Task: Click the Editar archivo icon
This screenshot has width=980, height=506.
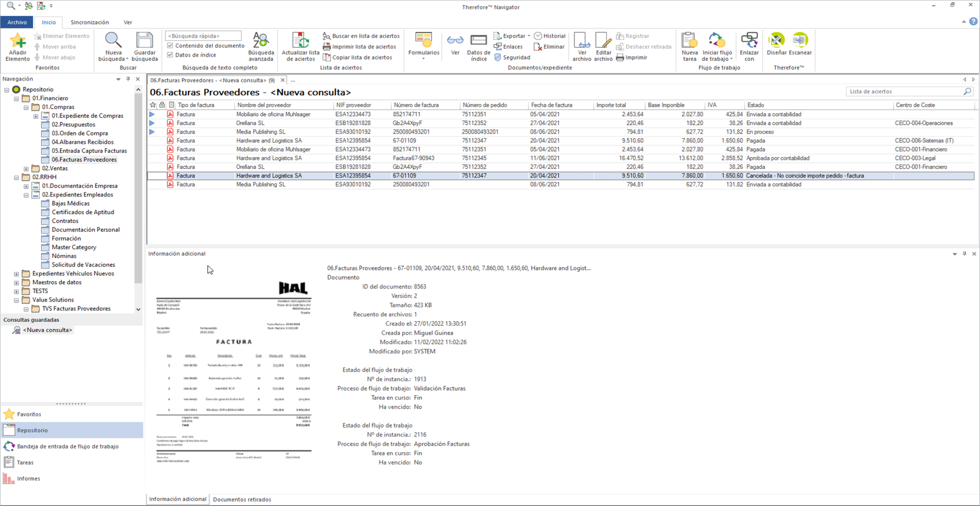Action: coord(603,41)
